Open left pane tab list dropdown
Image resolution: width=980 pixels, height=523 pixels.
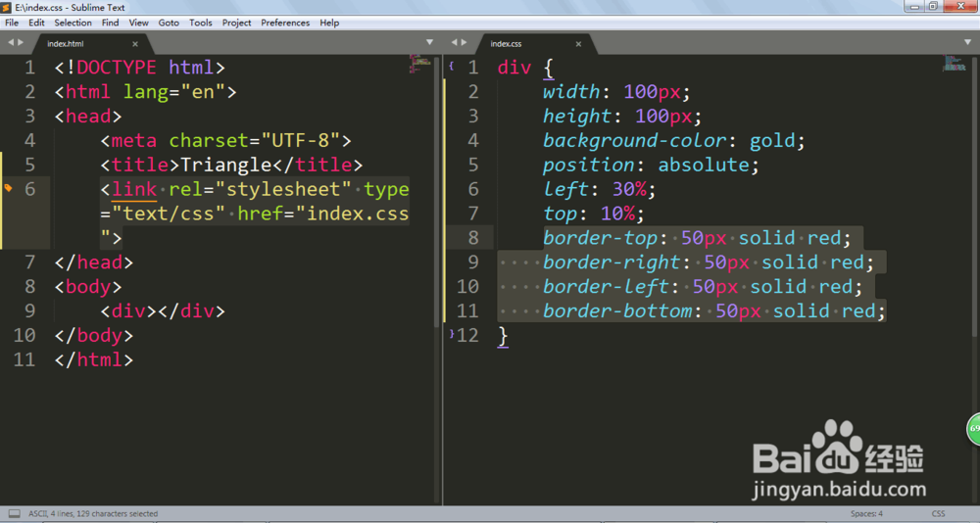click(429, 42)
